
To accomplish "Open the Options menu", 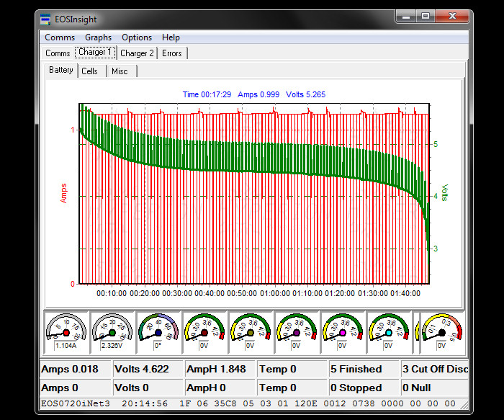I will 137,37.
